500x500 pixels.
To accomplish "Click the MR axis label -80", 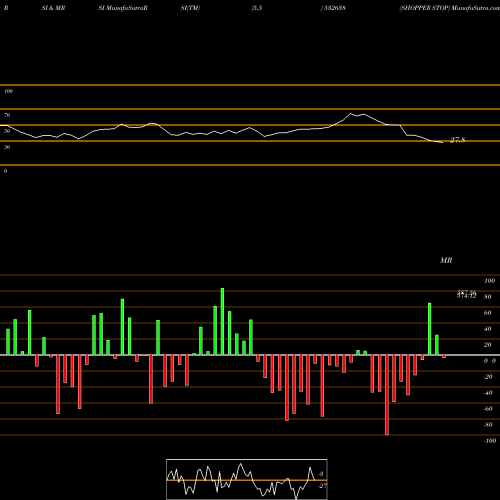I will (x=488, y=425).
